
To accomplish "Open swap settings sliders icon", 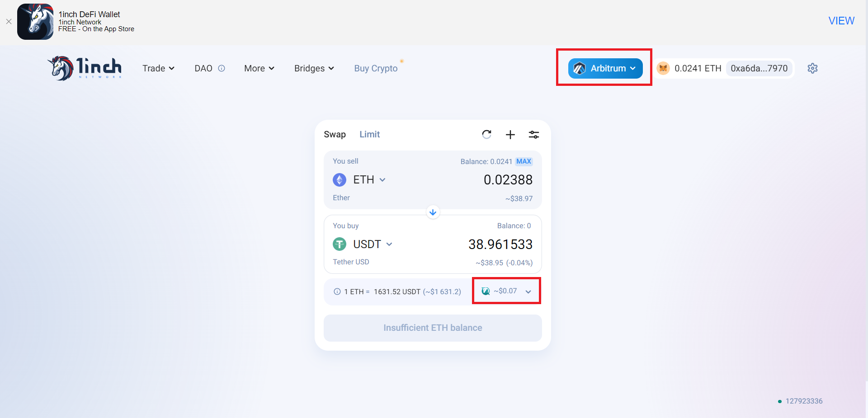I will pos(534,135).
